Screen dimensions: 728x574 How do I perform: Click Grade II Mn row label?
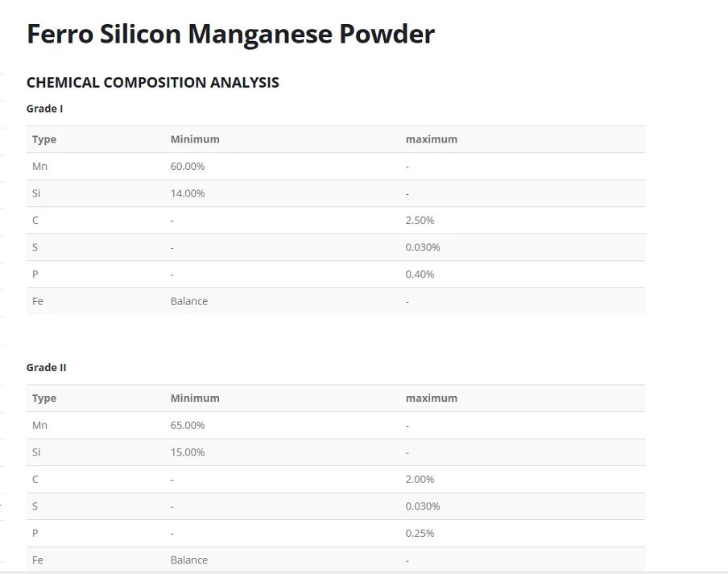(39, 425)
